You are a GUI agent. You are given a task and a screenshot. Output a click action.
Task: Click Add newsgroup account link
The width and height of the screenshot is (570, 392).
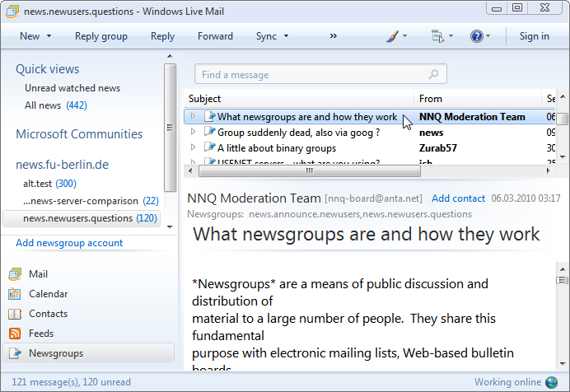[x=69, y=243]
